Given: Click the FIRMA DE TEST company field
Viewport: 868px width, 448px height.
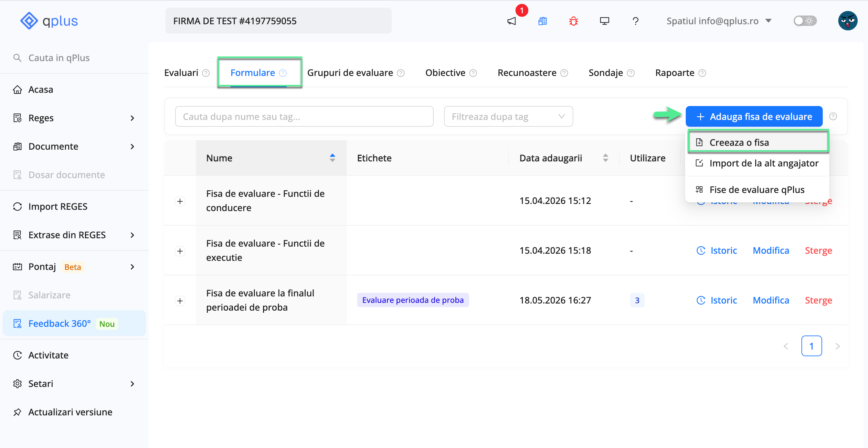Looking at the screenshot, I should (278, 21).
